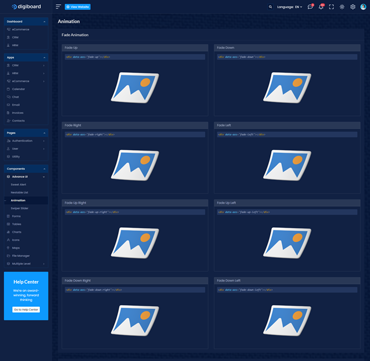This screenshot has height=361, width=370.
Task: Open the File Manager sidebar item
Action: (21, 256)
